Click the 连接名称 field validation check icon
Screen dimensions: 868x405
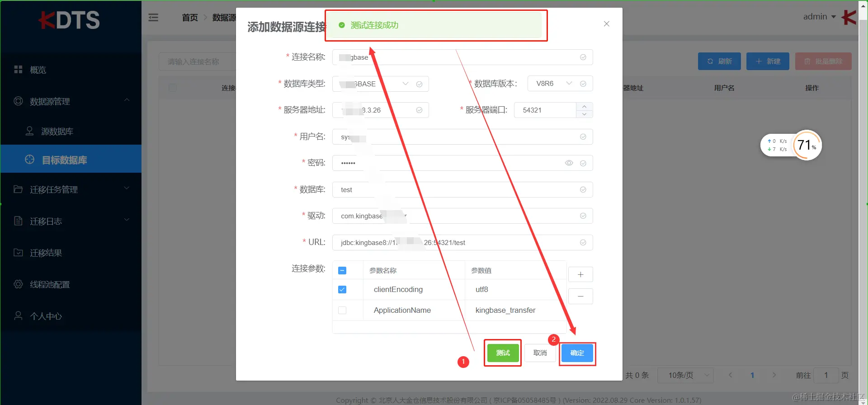coord(583,57)
